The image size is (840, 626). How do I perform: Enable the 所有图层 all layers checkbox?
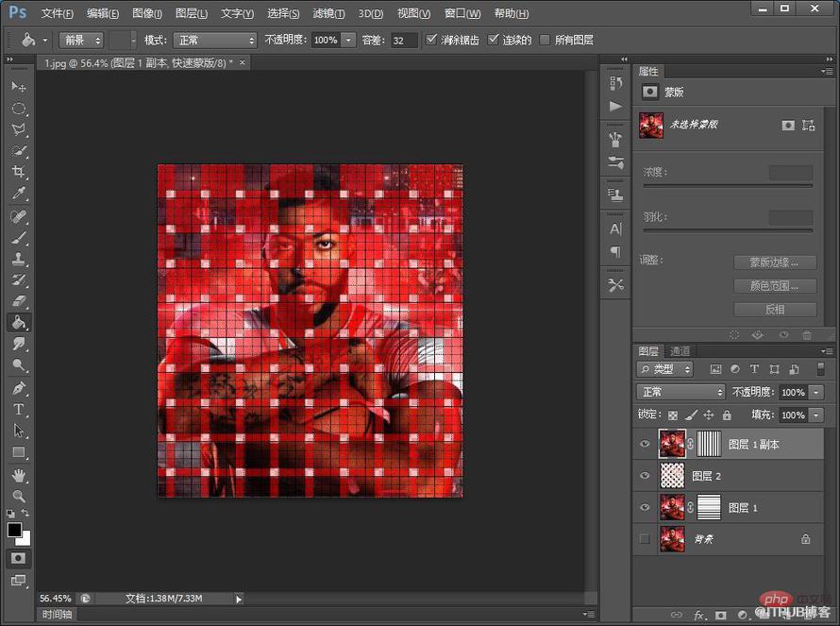(545, 40)
